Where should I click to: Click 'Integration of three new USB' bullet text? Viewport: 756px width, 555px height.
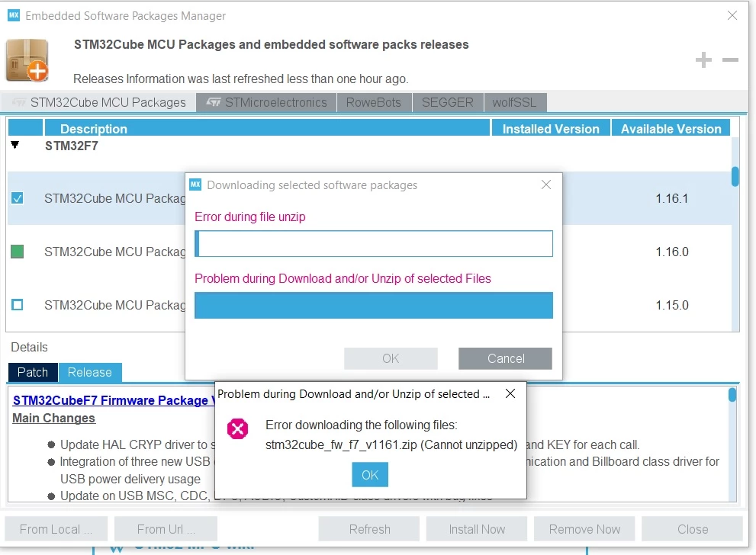point(137,461)
